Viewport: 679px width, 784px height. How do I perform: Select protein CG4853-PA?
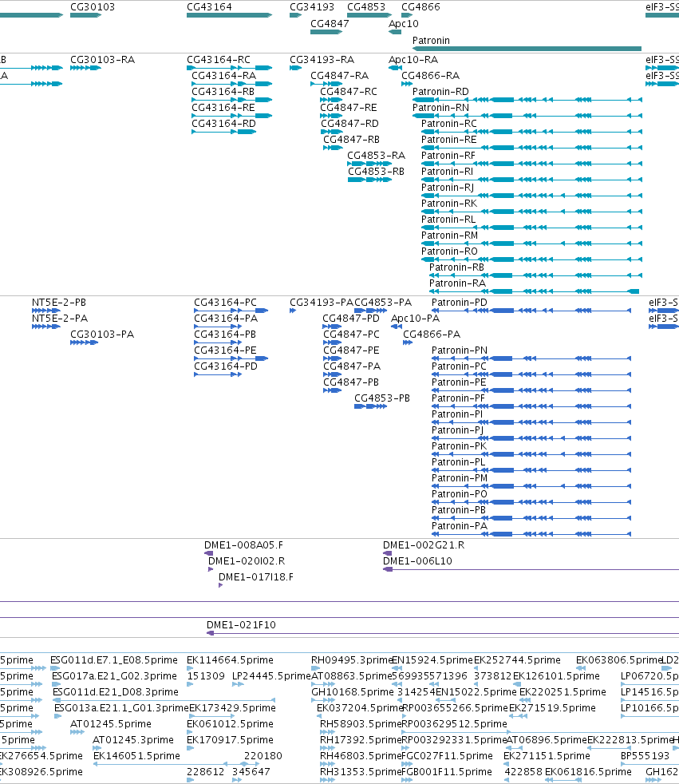click(383, 303)
